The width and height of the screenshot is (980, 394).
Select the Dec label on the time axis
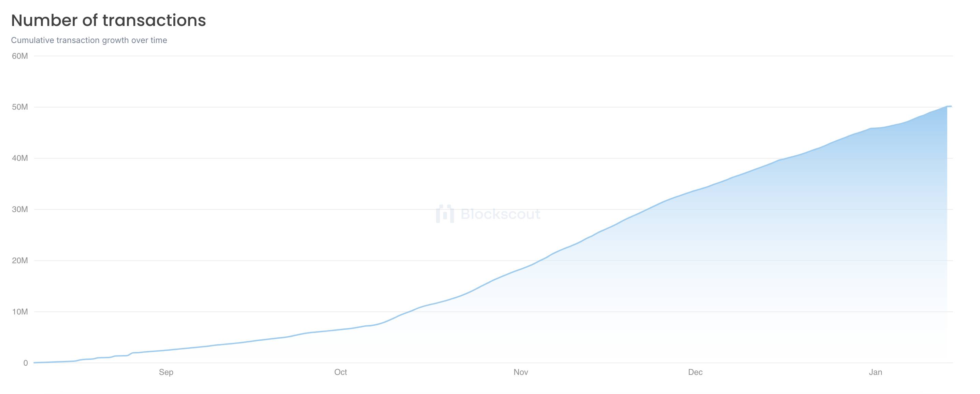[x=695, y=372]
